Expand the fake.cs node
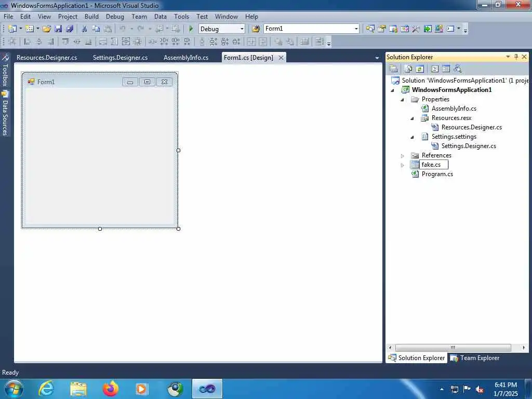This screenshot has width=532, height=399. click(x=403, y=165)
